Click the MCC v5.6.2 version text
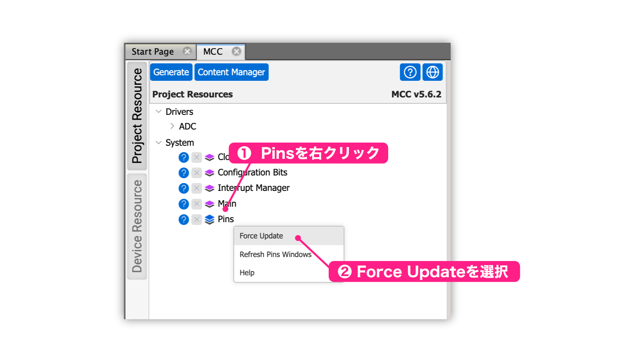The width and height of the screenshot is (644, 362). [416, 94]
